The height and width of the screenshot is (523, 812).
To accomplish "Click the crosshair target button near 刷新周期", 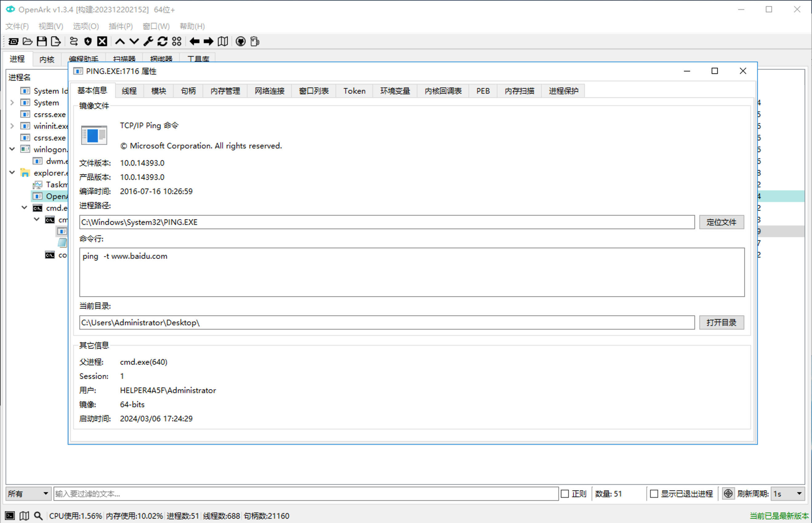I will click(728, 493).
